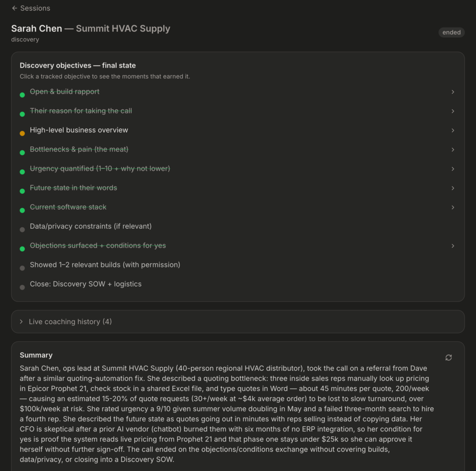Click gray status dot for 'Close: Discovery SOW'
Screen dimensions: 476x471
(x=22, y=287)
